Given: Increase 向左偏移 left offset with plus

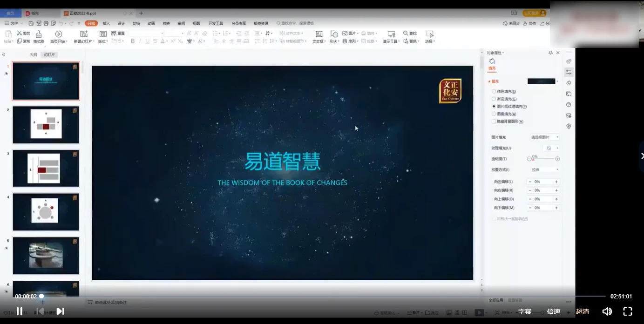Looking at the screenshot, I should coord(556,182).
